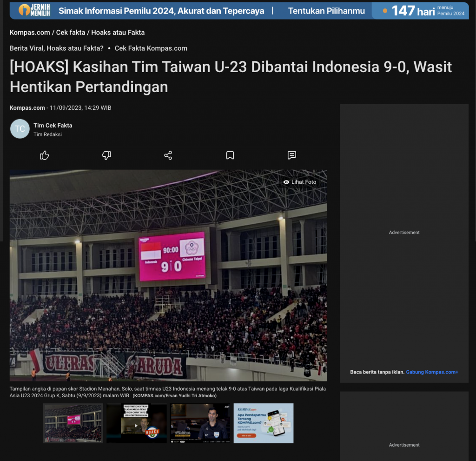The image size is (476, 461).
Task: Click Apa Pendapatmu Tentang KOMPAS.com survey thumbnail
Action: click(264, 423)
